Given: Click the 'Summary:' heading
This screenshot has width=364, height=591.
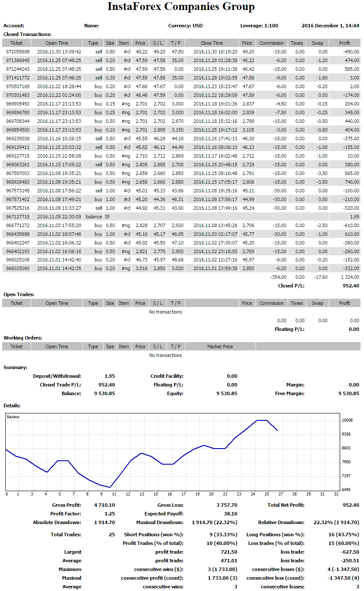Looking at the screenshot, I should [15, 367].
